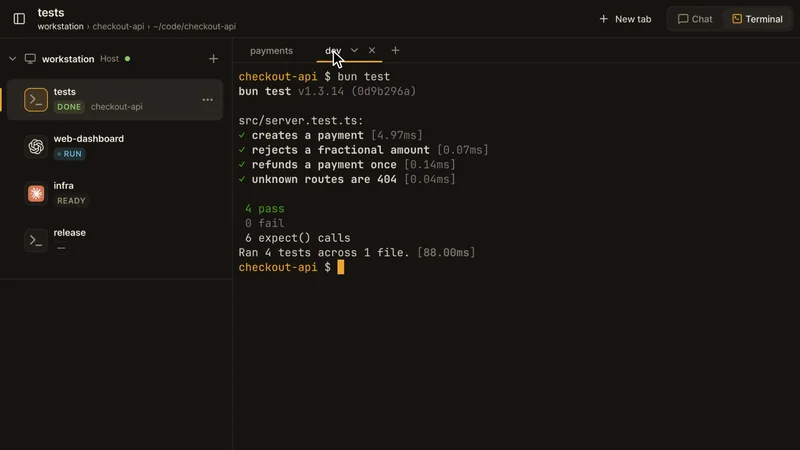Click the terminal prompt cursor block

click(341, 267)
